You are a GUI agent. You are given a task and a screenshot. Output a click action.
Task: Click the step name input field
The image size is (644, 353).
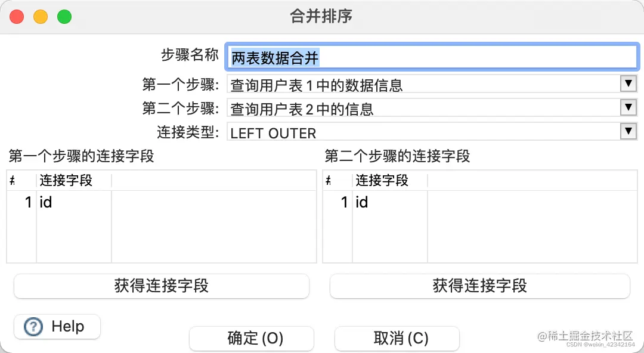(432, 57)
